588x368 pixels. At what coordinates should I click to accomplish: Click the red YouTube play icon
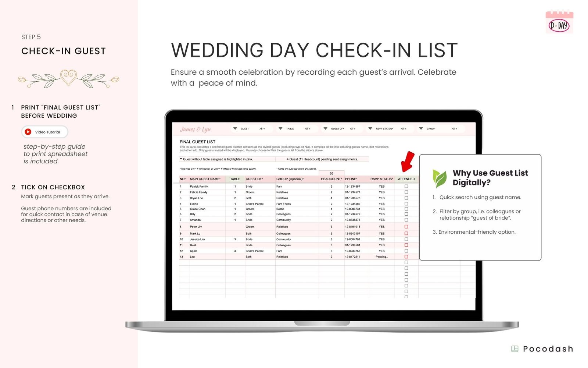[28, 132]
